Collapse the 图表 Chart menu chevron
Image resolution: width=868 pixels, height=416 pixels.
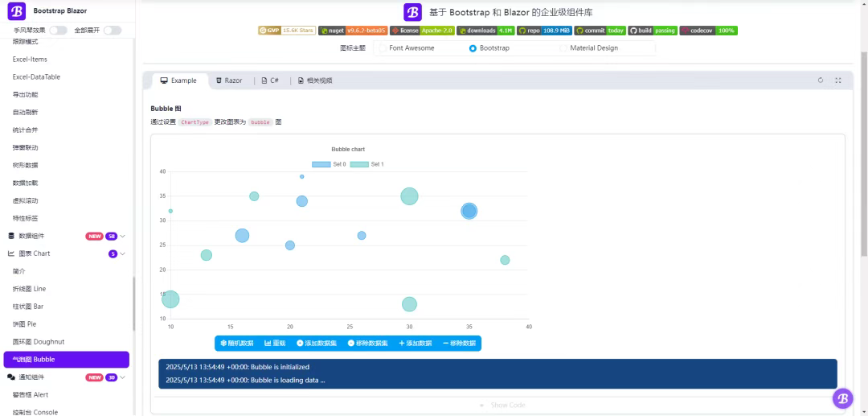pos(123,253)
